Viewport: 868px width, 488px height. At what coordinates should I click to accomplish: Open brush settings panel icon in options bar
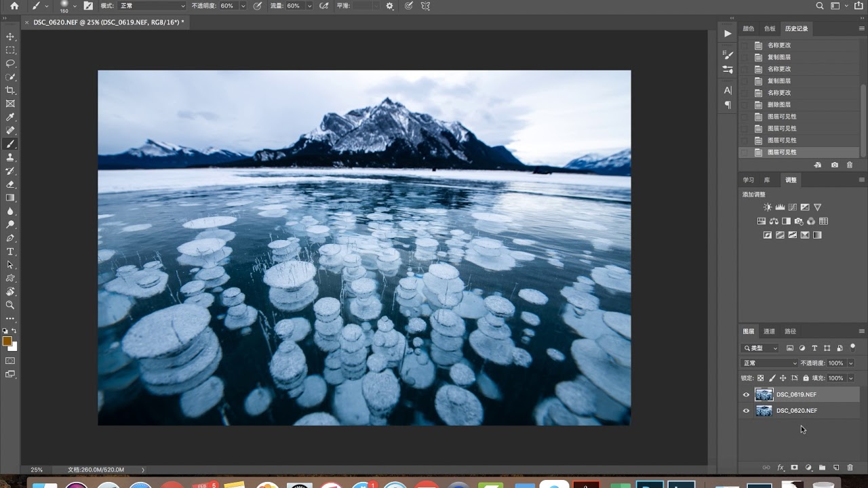click(x=88, y=5)
